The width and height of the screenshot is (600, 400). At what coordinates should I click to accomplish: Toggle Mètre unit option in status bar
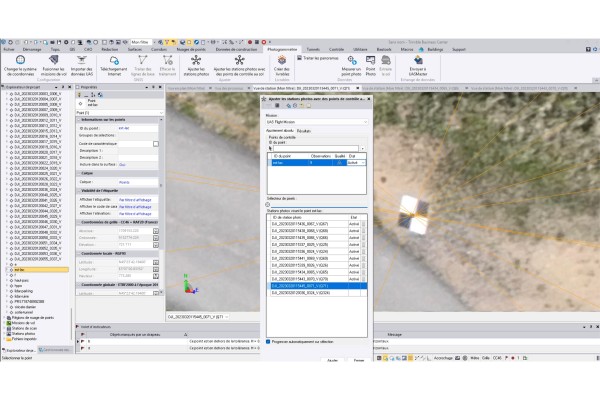pyautogui.click(x=474, y=358)
